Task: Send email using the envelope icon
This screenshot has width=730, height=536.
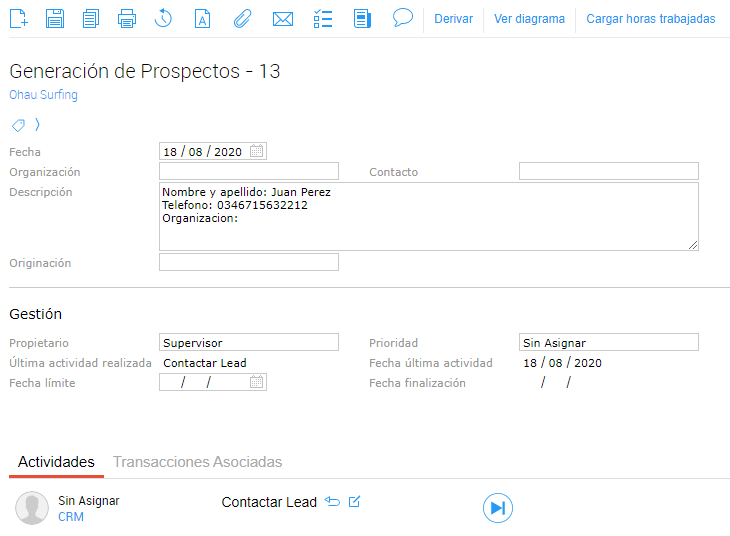Action: pos(283,18)
